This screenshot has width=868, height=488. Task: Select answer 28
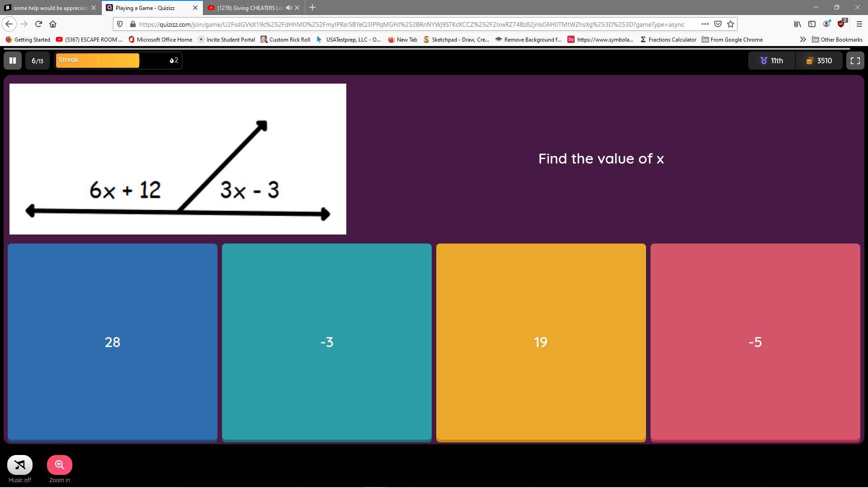[x=113, y=342]
